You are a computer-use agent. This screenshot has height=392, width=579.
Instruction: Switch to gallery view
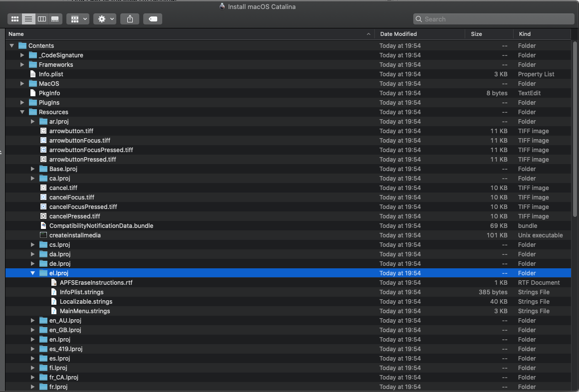pyautogui.click(x=55, y=18)
